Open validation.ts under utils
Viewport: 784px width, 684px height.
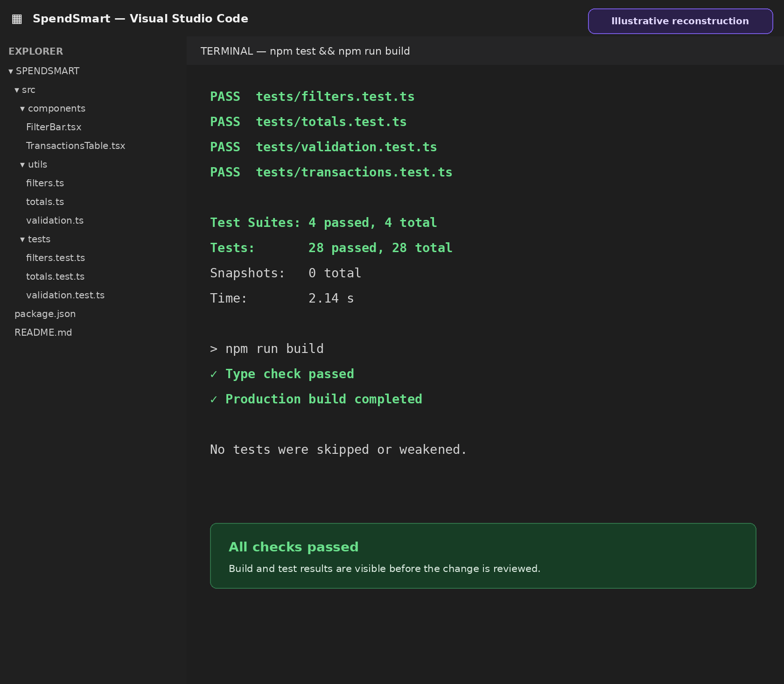[x=55, y=220]
